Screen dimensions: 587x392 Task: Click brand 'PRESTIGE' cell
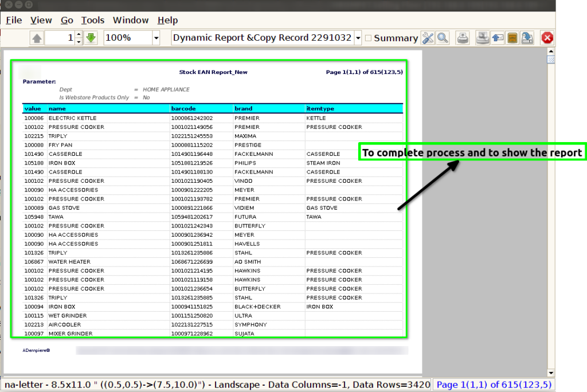pyautogui.click(x=248, y=145)
